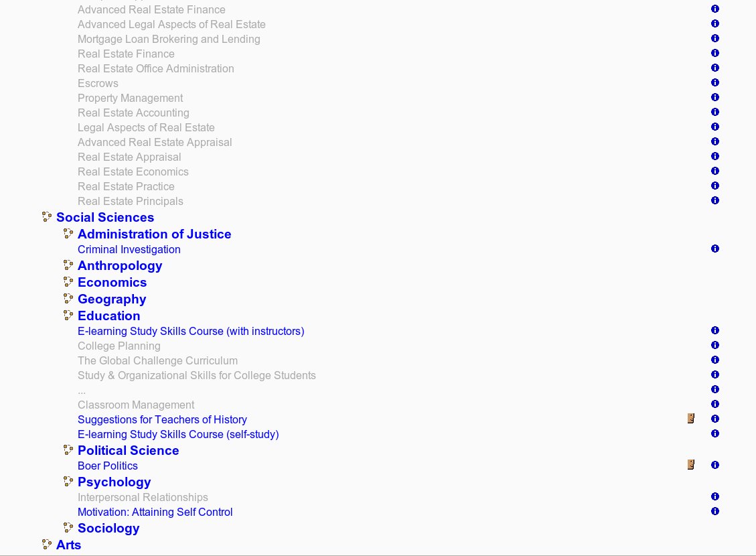Click category icon beside Psychology

pos(68,482)
